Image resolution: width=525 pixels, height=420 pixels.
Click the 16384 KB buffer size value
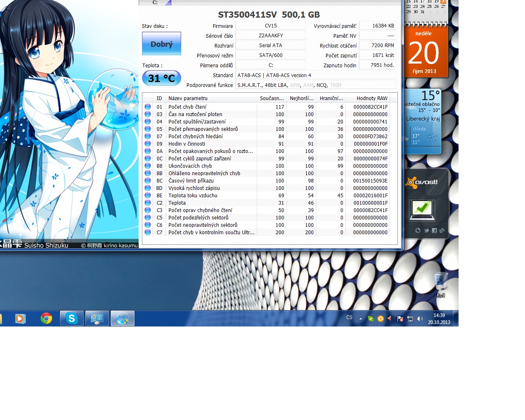[377, 25]
